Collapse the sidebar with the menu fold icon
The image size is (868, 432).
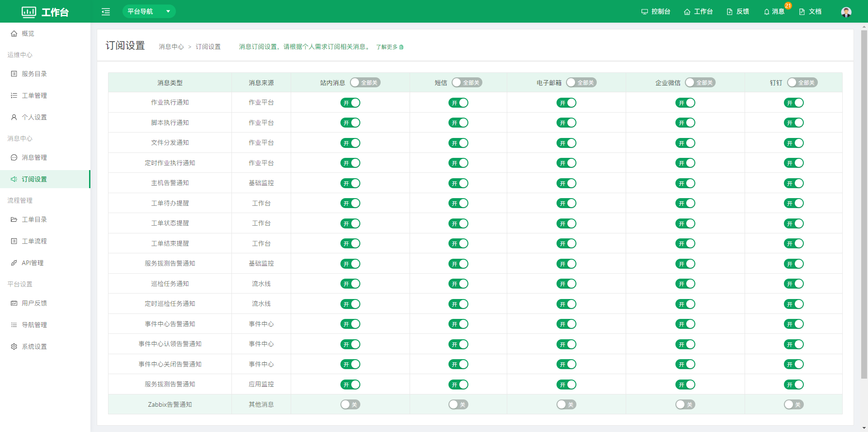tap(106, 12)
